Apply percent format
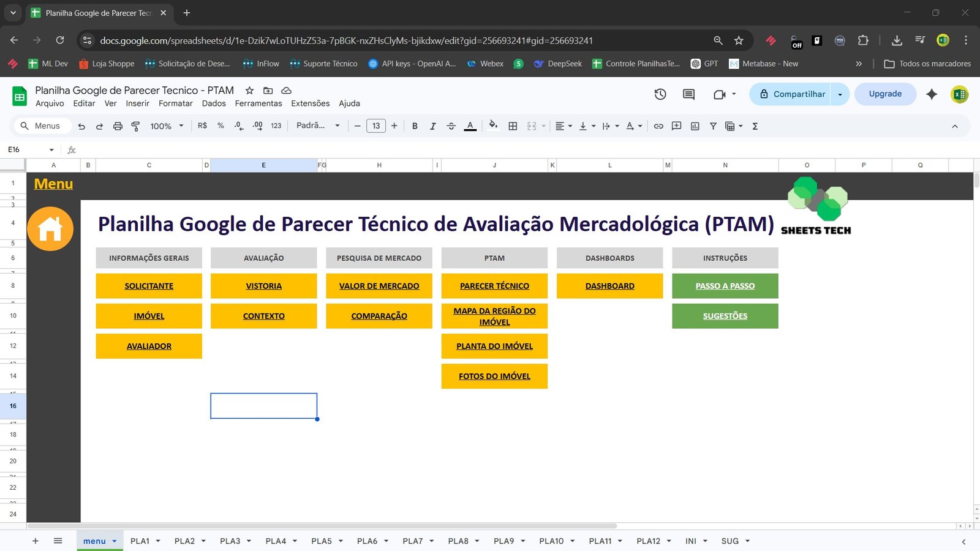The height and width of the screenshot is (551, 980). 221,126
